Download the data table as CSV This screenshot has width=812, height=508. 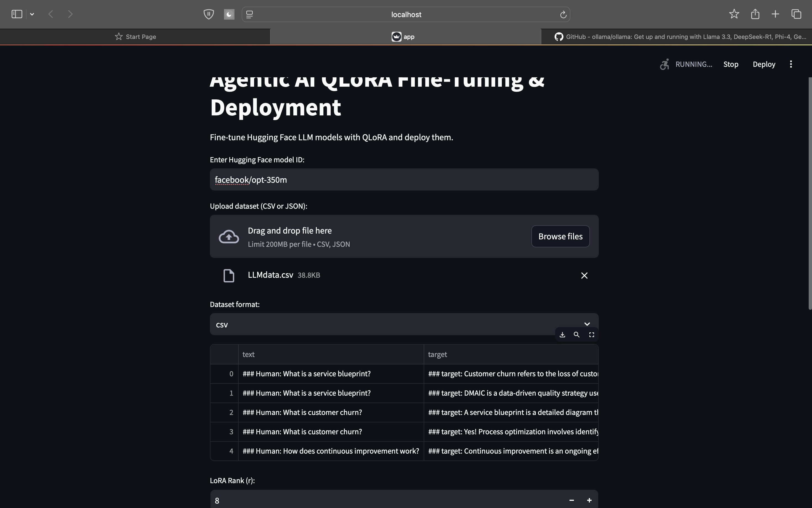click(x=562, y=335)
